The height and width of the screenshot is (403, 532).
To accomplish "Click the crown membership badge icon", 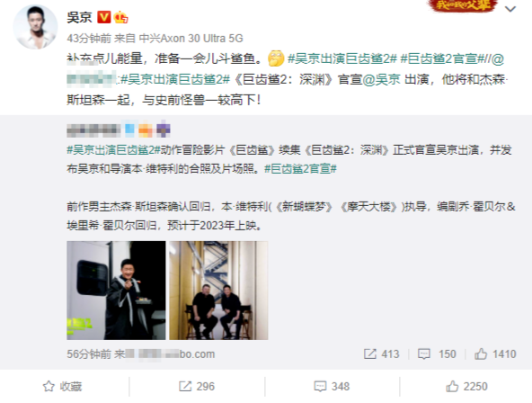I will [x=120, y=17].
